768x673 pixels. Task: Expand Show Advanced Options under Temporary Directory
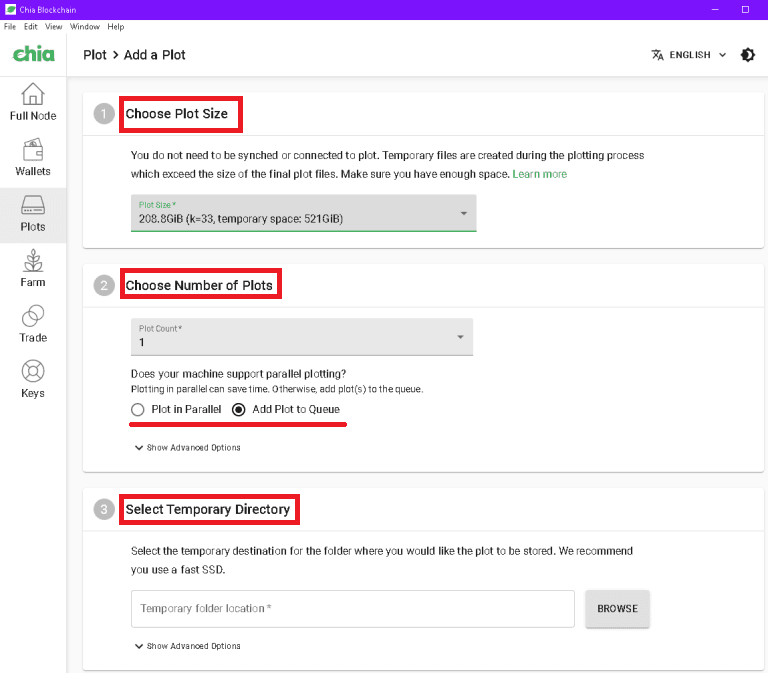[x=188, y=646]
